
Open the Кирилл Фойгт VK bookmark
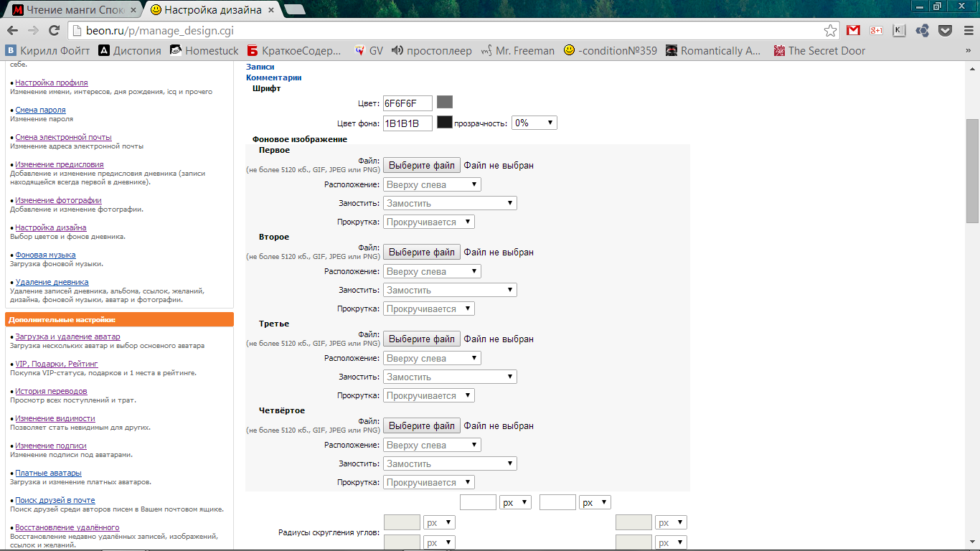click(x=48, y=50)
